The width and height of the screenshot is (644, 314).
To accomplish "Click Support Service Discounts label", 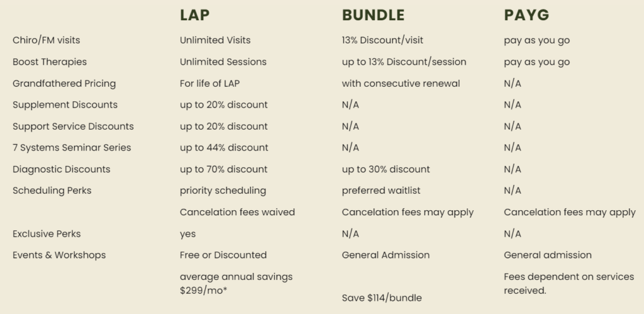I will [x=73, y=126].
